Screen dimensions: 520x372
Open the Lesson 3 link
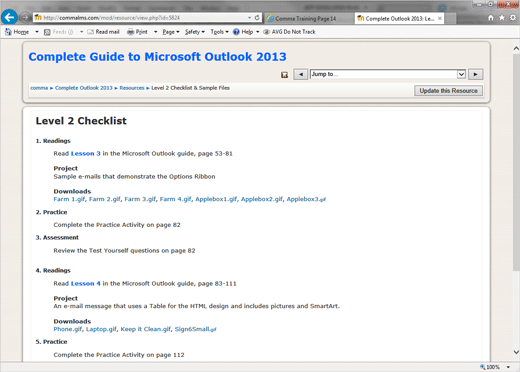point(86,154)
